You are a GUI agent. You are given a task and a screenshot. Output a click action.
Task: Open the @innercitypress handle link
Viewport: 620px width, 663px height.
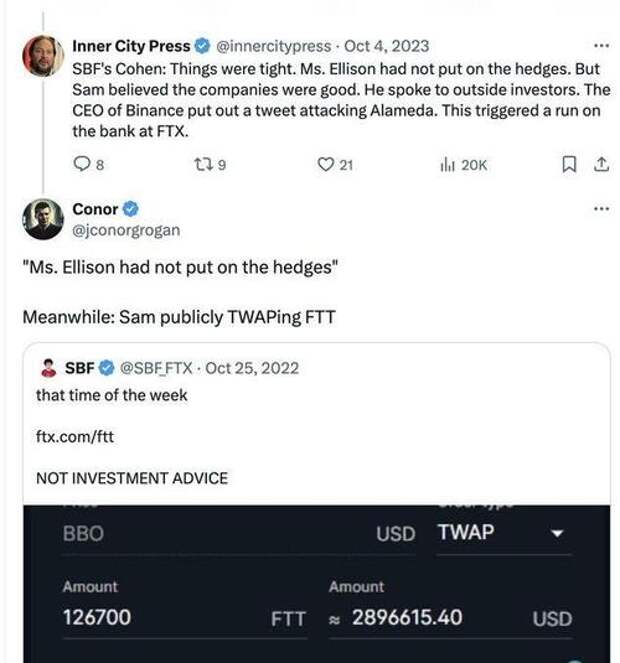click(274, 46)
